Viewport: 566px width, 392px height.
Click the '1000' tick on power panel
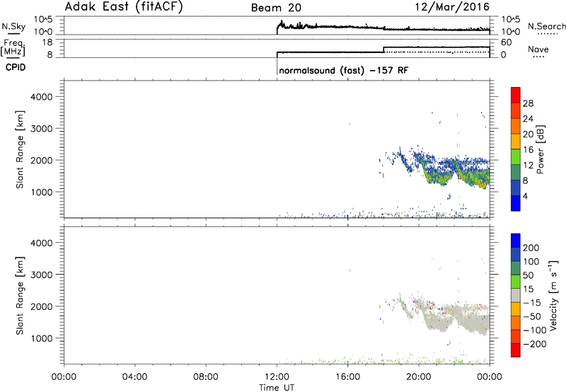(42, 192)
